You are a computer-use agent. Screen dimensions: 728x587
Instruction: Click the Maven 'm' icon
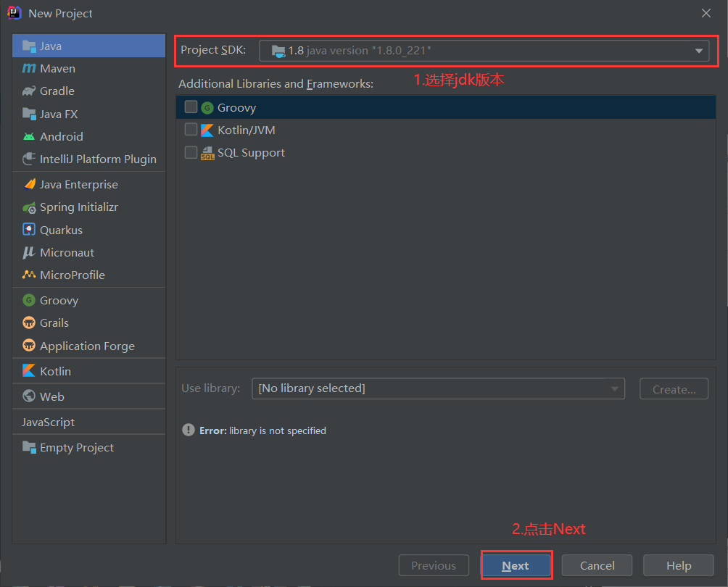coord(29,68)
